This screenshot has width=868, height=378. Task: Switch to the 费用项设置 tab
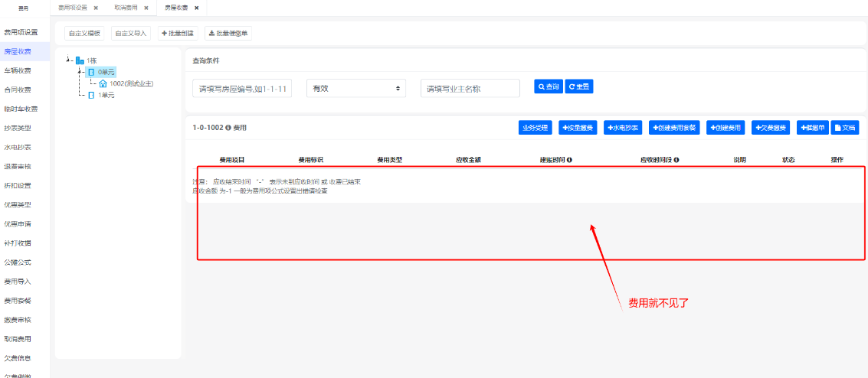[73, 8]
